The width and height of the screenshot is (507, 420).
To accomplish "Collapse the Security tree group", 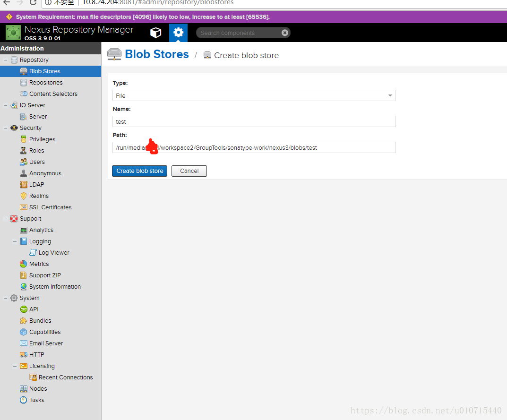I will click(x=5, y=128).
